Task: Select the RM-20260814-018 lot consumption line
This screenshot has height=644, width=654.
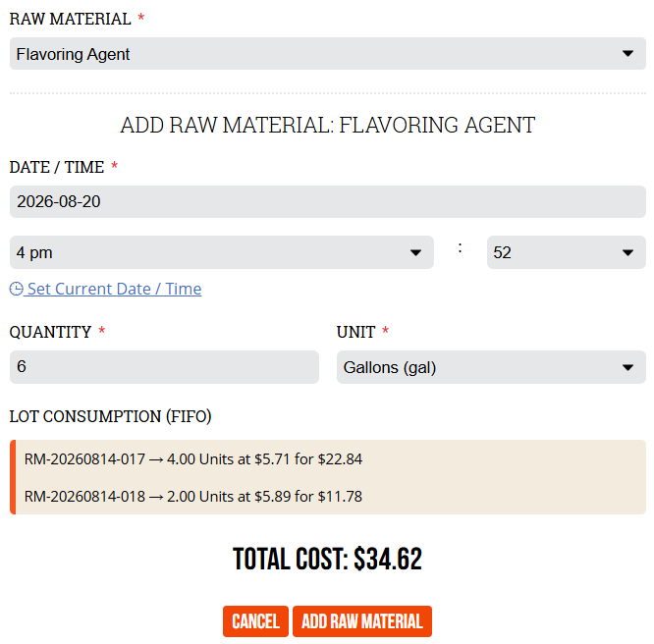Action: [193, 497]
